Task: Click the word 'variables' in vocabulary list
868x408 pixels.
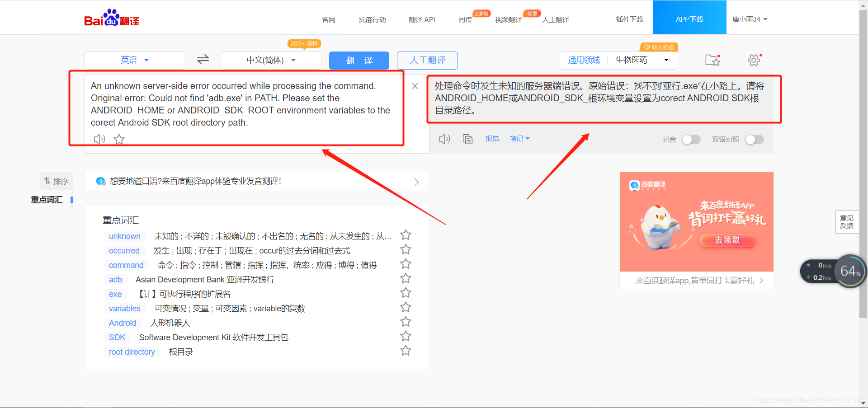Action: [x=124, y=309]
